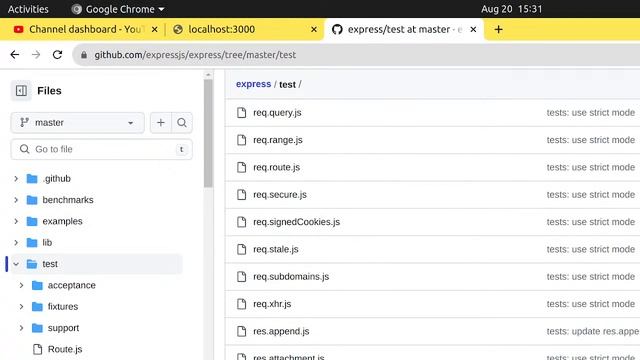Click the .github folder icon in tree
Viewport: 640px width, 360px height.
(32, 179)
